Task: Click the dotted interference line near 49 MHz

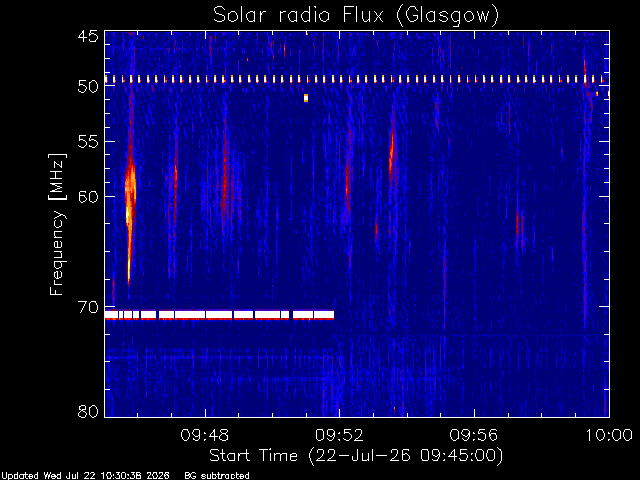Action: 354,79
